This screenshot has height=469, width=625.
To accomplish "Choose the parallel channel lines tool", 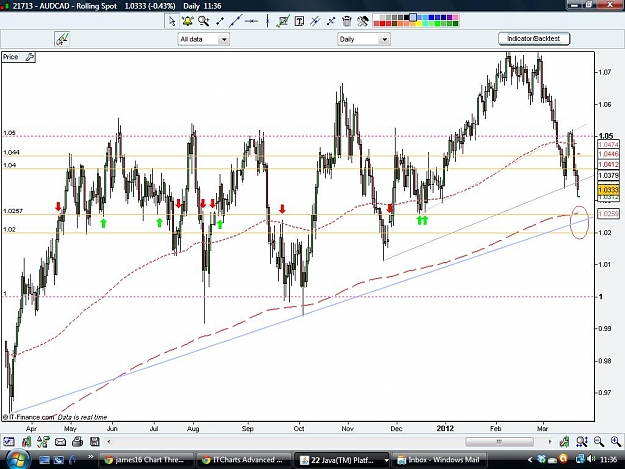I will point(315,21).
